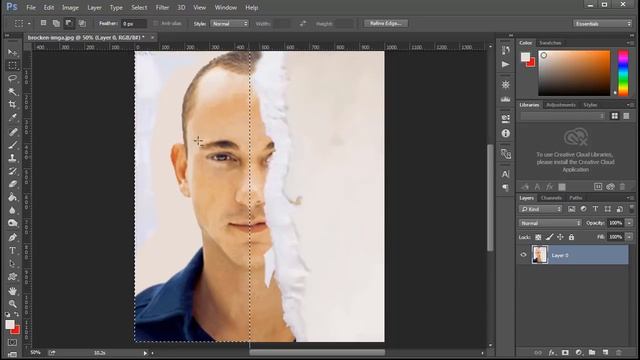
Task: Select the Healing Brush tool
Action: [13, 132]
